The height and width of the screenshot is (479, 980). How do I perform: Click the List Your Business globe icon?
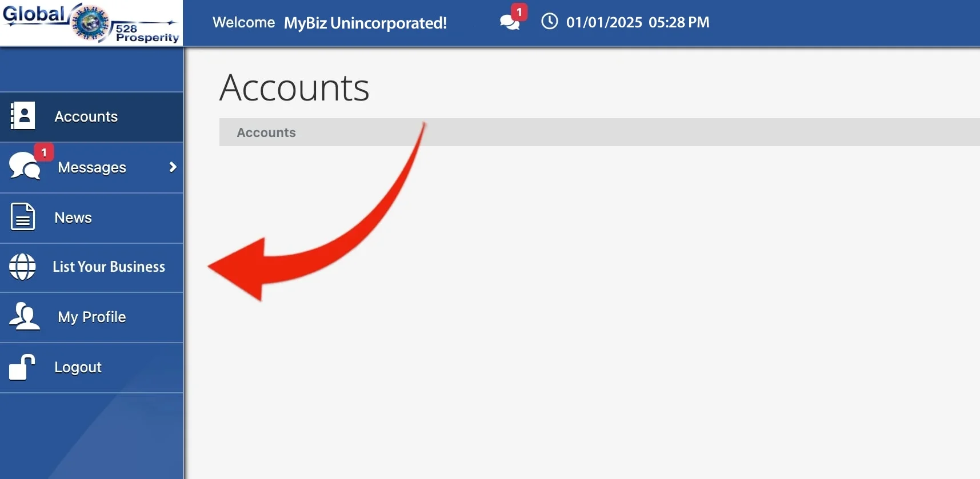click(22, 267)
